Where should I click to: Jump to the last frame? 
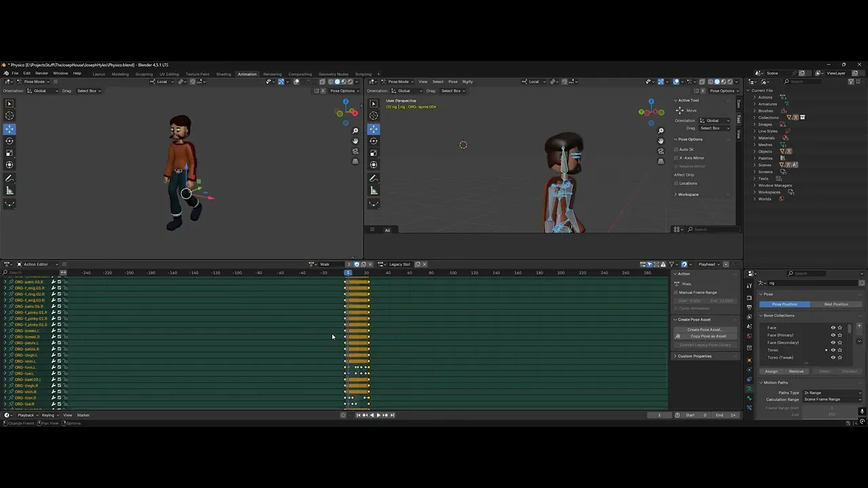[x=392, y=415]
